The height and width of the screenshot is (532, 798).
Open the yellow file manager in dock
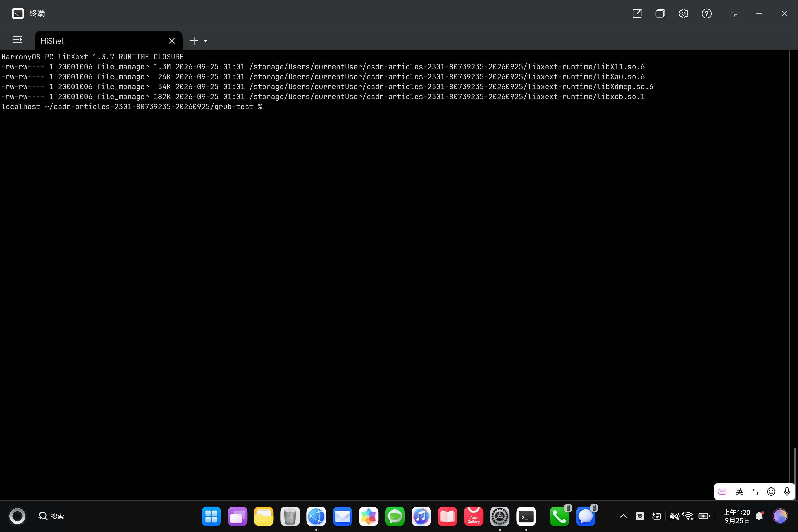point(264,516)
